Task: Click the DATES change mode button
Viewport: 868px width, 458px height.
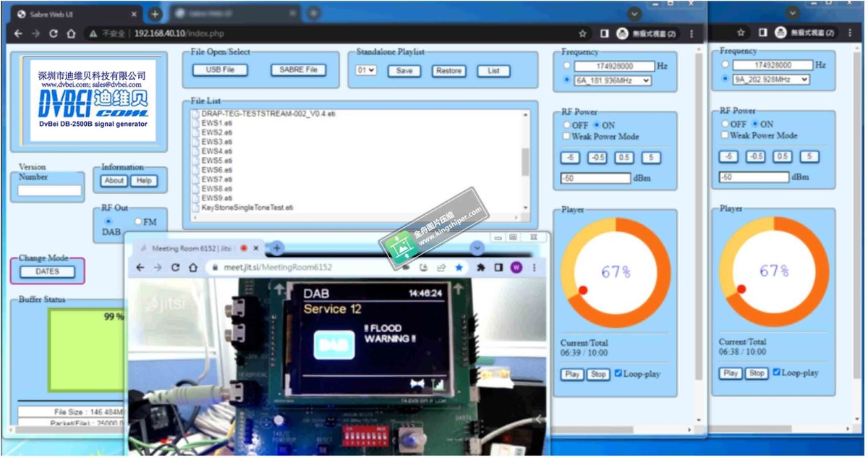Action: tap(47, 271)
